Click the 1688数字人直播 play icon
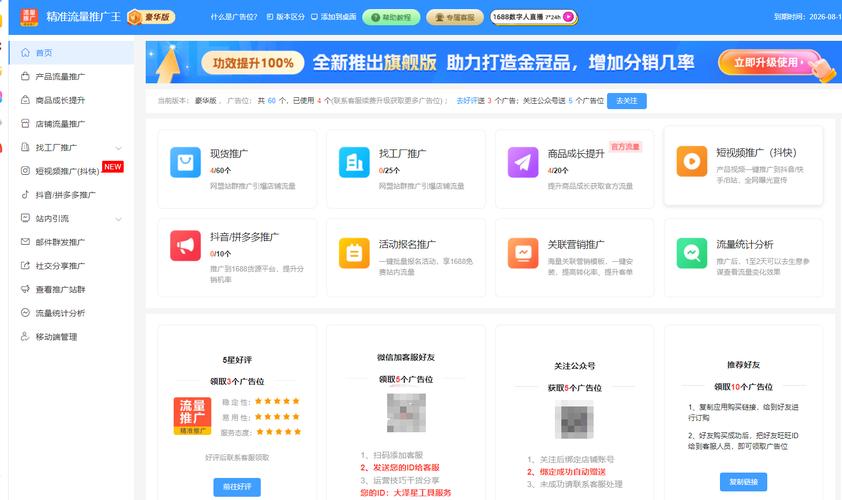The height and width of the screenshot is (500, 842). pos(568,17)
